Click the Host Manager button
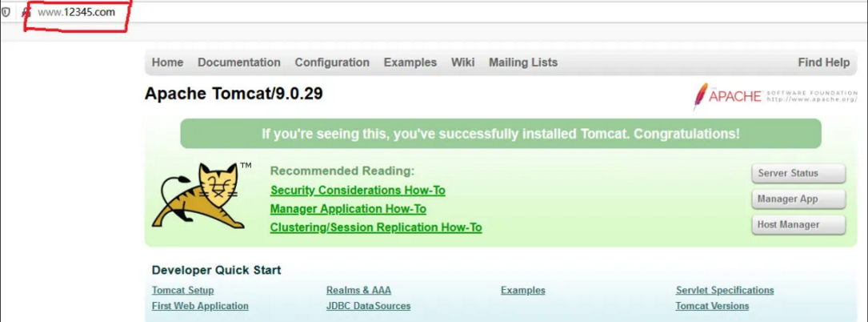Image resolution: width=868 pixels, height=322 pixels. point(798,224)
